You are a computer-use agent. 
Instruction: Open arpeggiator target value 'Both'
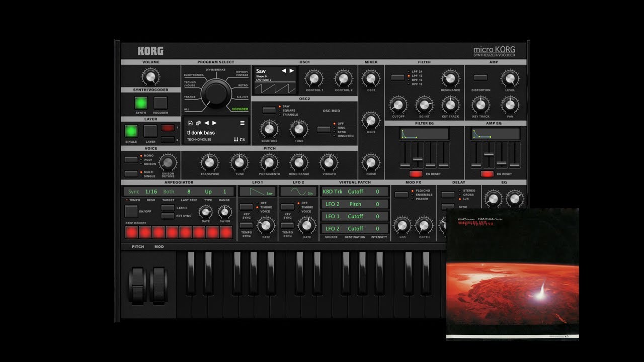[x=169, y=192]
